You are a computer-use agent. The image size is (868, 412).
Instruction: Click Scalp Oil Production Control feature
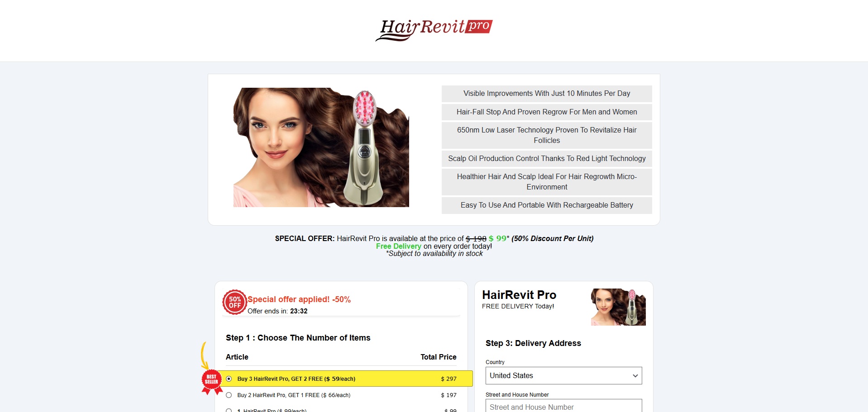[546, 159]
